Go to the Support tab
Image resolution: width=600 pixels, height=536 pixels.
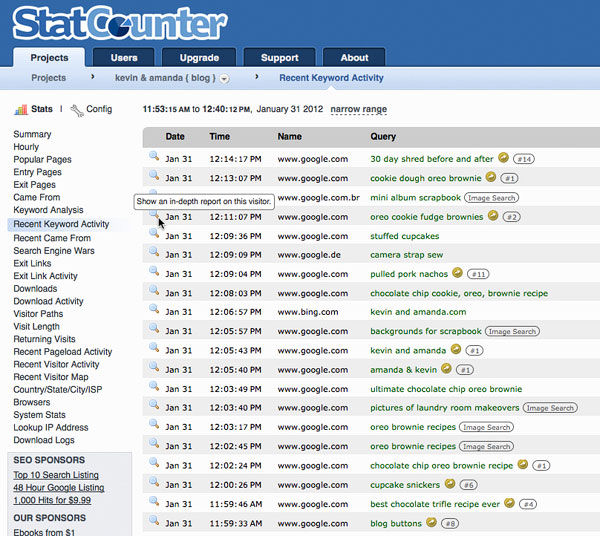[x=279, y=58]
